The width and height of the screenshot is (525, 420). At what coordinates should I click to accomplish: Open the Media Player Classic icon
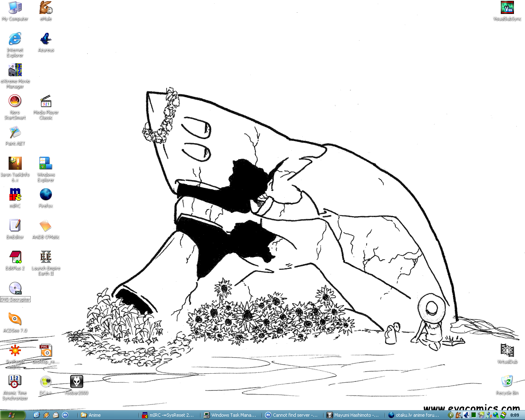point(46,107)
